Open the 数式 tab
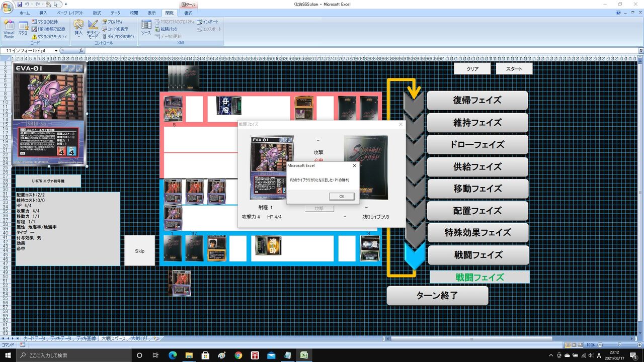 coord(97,13)
